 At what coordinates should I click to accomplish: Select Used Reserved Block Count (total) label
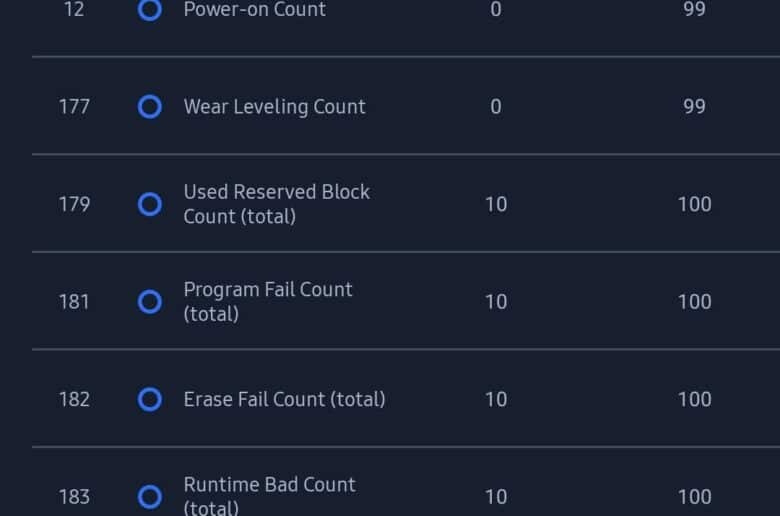pos(277,204)
